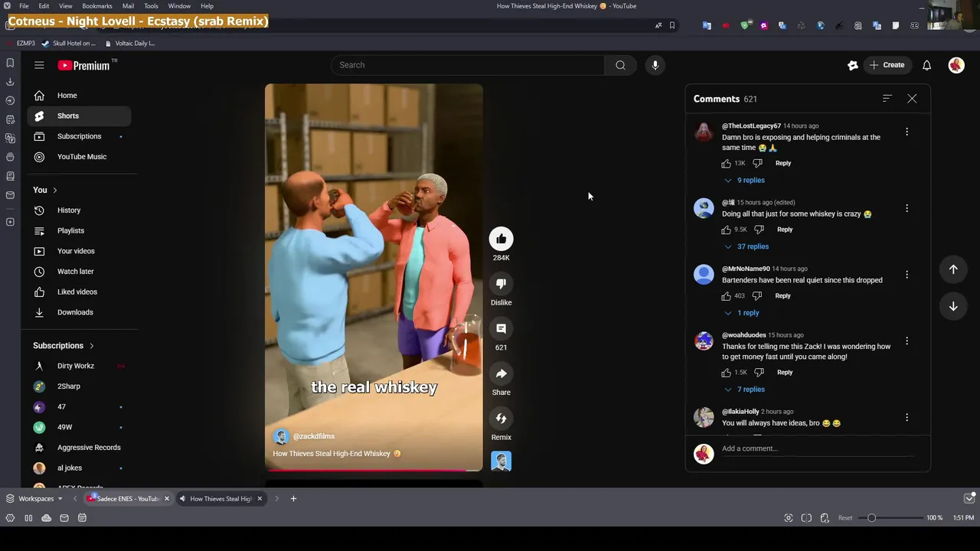Screen dimensions: 980x551
Task: Open the green shield ad-blocker extension
Action: pos(745,25)
